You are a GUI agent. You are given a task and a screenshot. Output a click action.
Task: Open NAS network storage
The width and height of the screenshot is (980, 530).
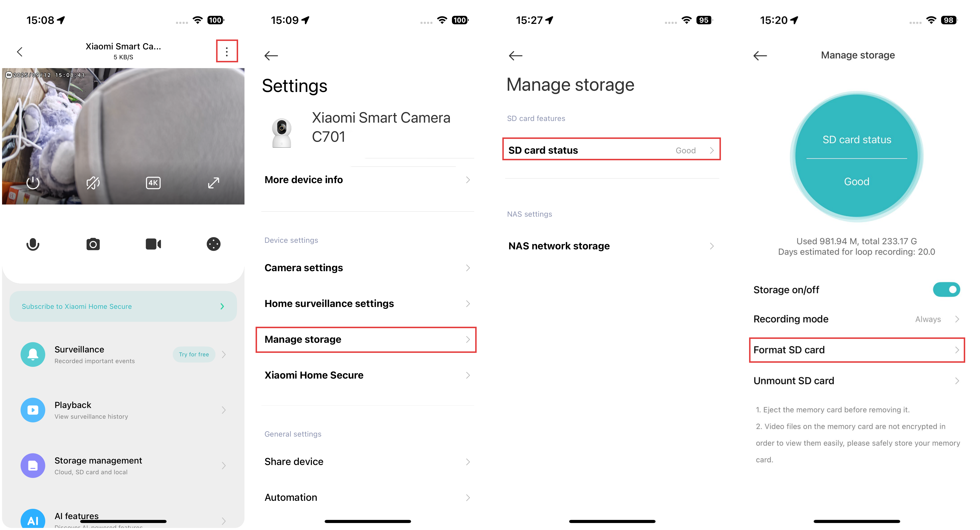(611, 246)
